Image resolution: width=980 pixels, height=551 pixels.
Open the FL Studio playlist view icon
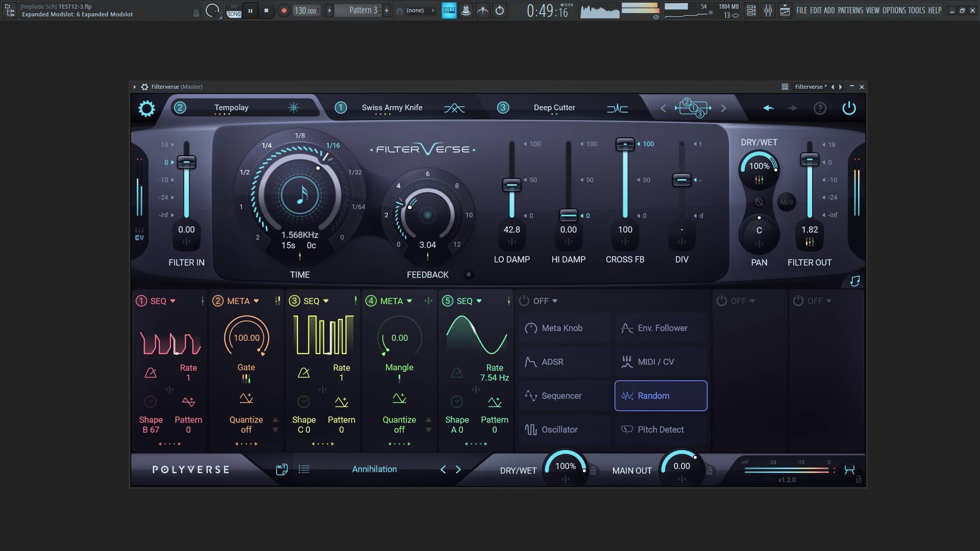point(751,10)
